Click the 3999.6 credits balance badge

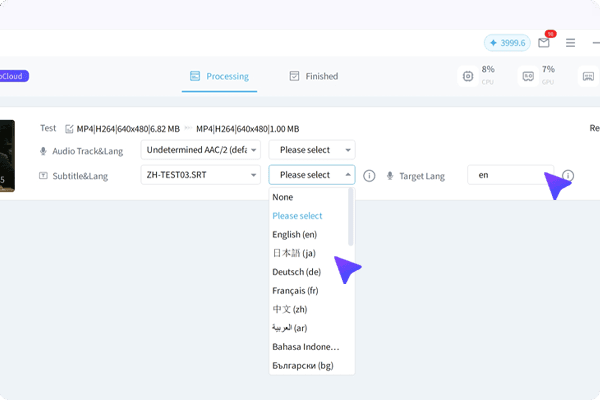(x=507, y=43)
